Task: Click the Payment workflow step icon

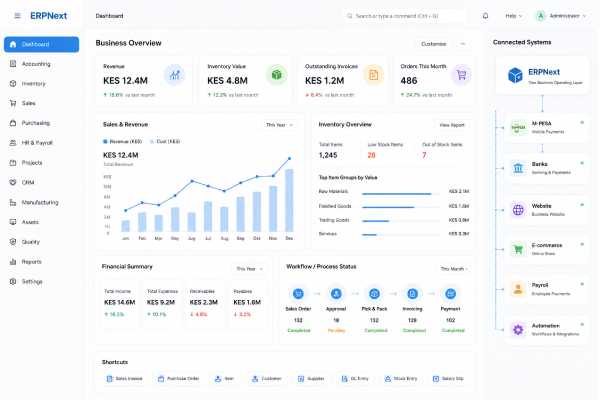Action: coord(450,294)
